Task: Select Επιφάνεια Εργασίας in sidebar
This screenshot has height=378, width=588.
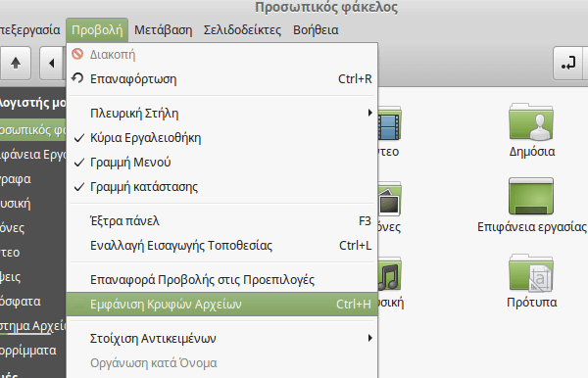Action: tap(33, 155)
